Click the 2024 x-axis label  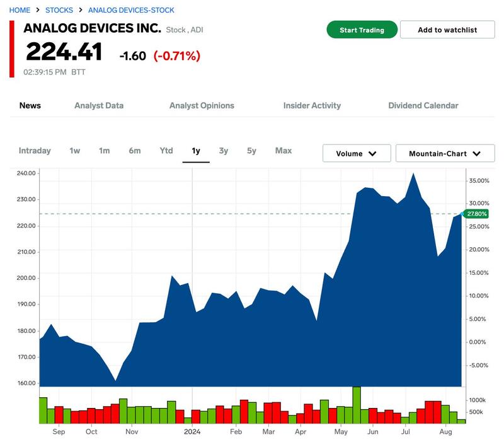pos(192,431)
